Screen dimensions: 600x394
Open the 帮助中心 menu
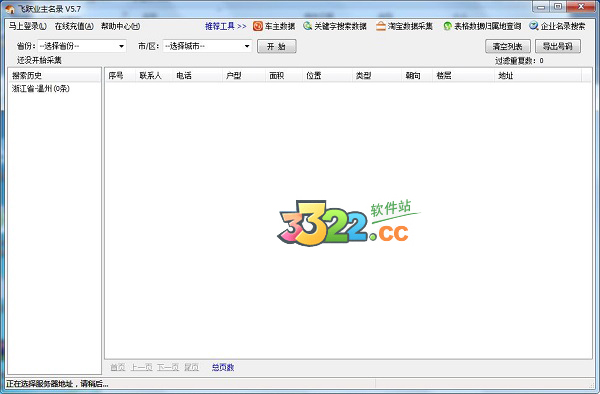(121, 26)
